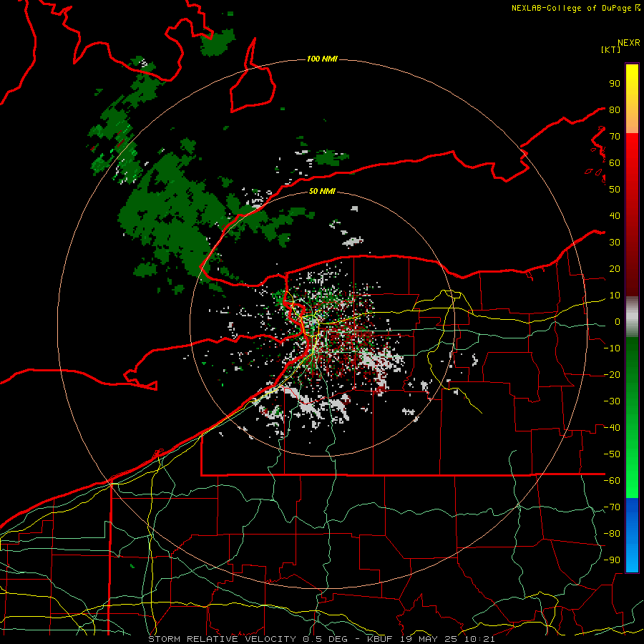Select the positive 80 scale label

(615, 109)
